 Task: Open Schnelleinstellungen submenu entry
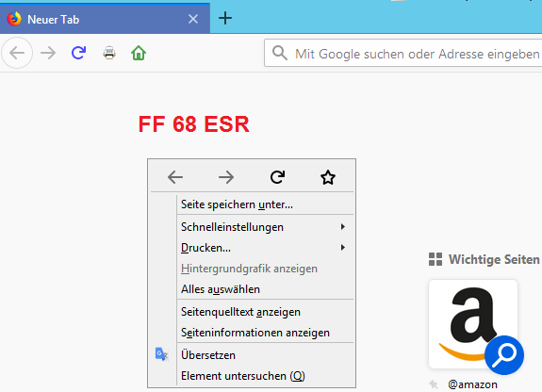265,227
